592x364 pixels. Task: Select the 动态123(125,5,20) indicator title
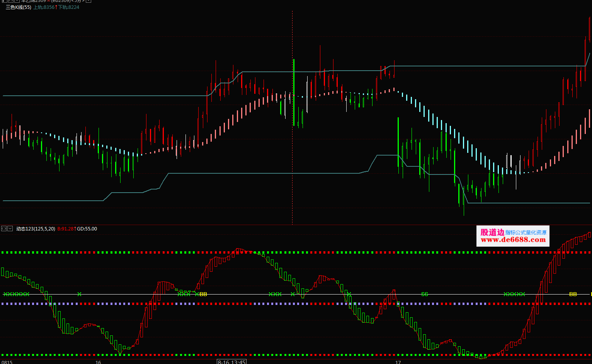(36, 229)
